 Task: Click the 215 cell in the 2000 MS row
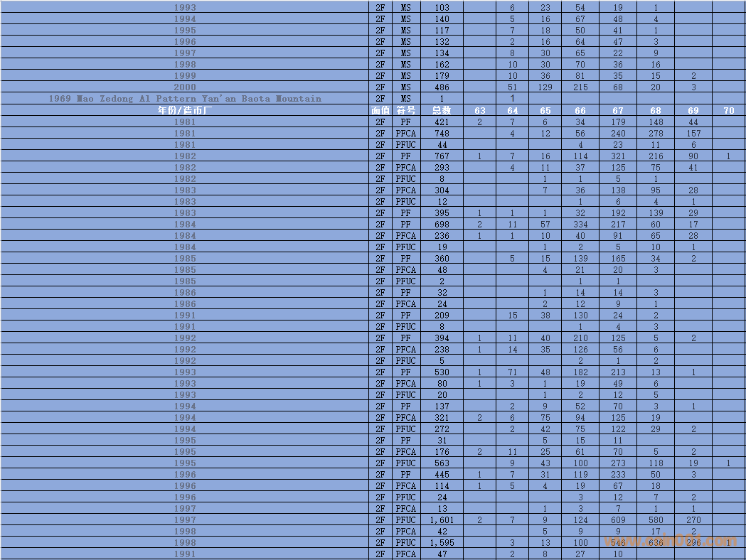580,87
